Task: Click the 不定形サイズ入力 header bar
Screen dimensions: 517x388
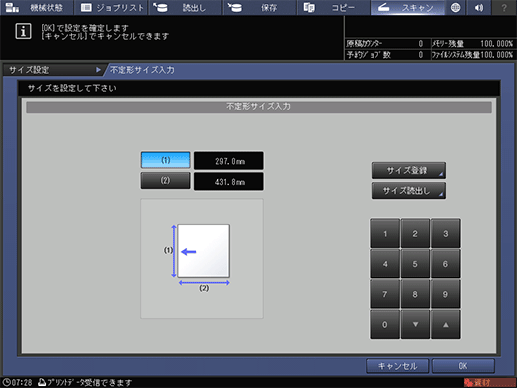Action: tap(259, 107)
